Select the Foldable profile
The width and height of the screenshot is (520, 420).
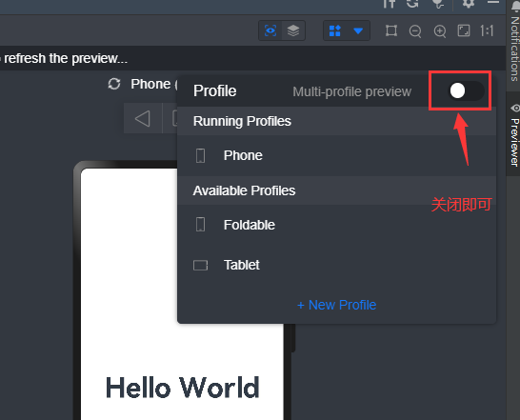coord(336,225)
